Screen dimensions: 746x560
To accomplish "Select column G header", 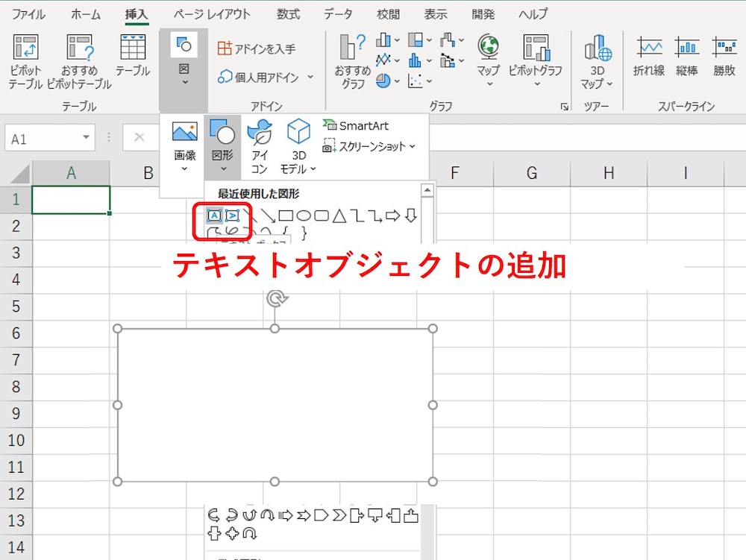I will [x=532, y=172].
